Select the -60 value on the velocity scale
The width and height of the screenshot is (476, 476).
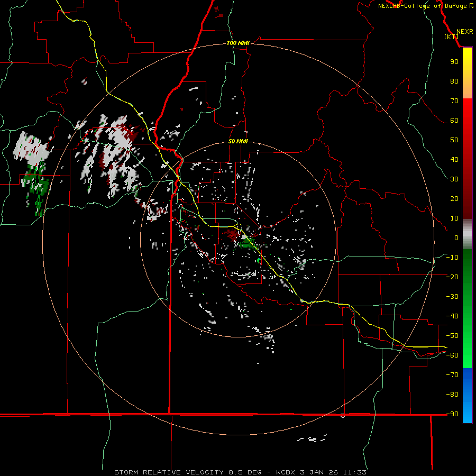point(452,355)
